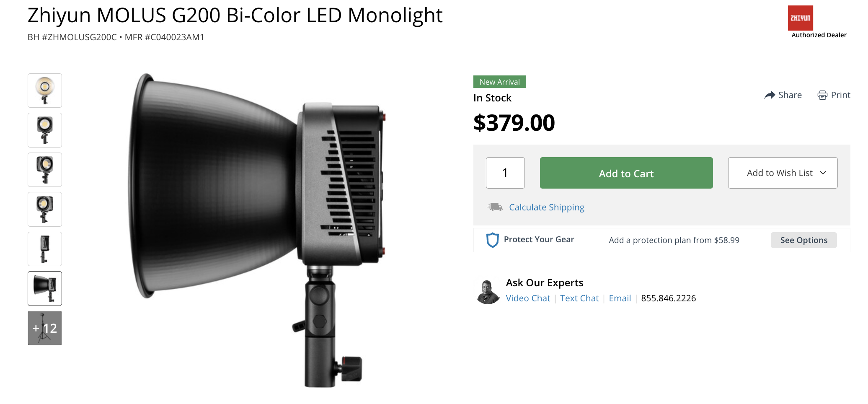Click the expert avatar photo
Viewport: 868px width, 404px height.
coord(488,292)
